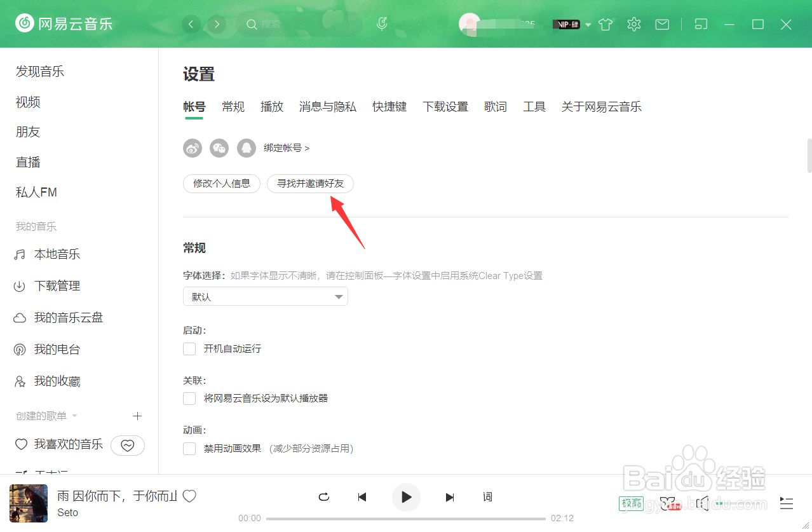Image resolution: width=812 pixels, height=532 pixels.
Task: Add a new playlist with plus icon
Action: (x=137, y=416)
